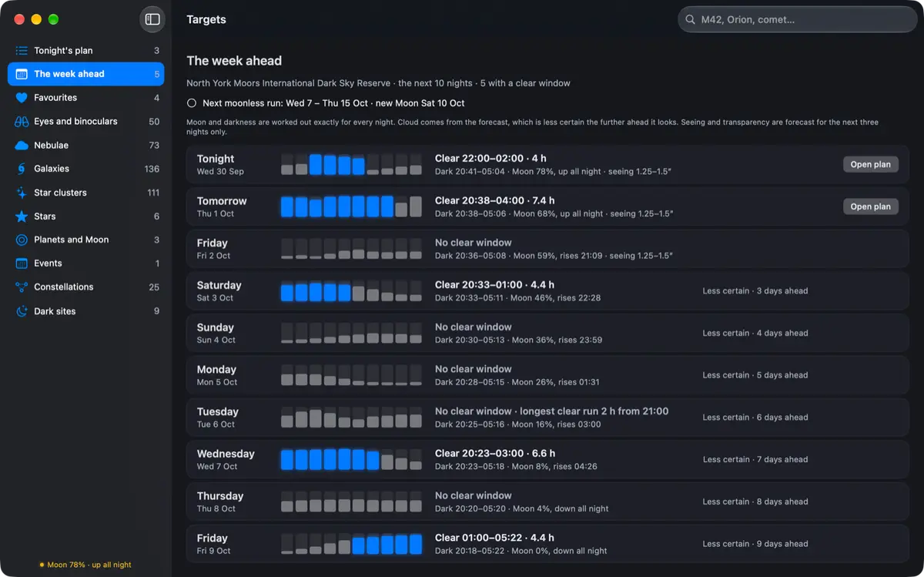Click the Targets window title
Screen dimensions: 924x577
point(206,20)
